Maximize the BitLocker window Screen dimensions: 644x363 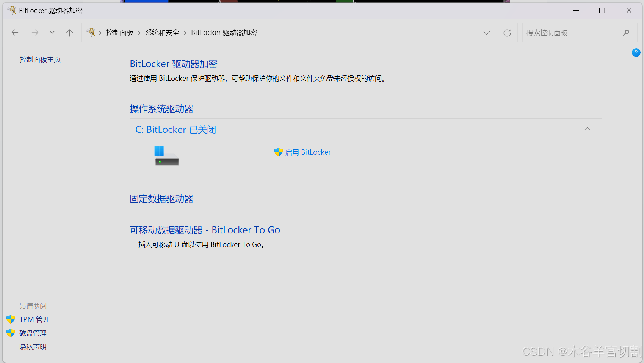[x=602, y=10]
